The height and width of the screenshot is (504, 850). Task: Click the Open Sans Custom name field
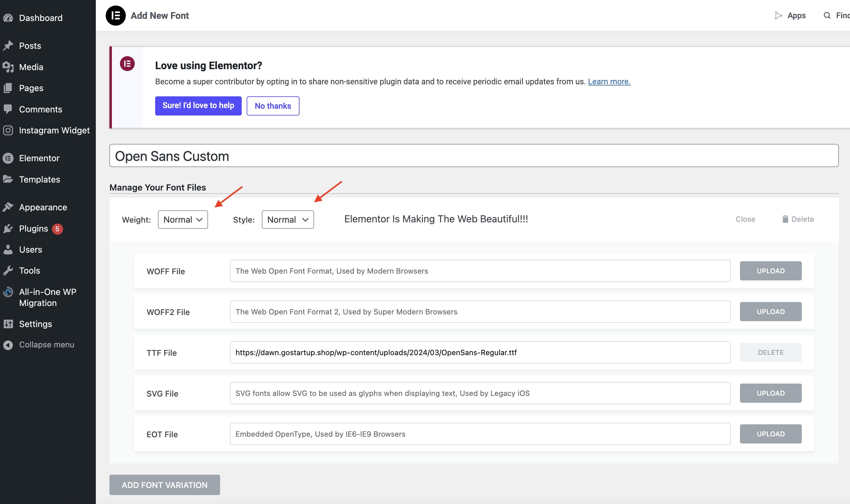(x=474, y=156)
